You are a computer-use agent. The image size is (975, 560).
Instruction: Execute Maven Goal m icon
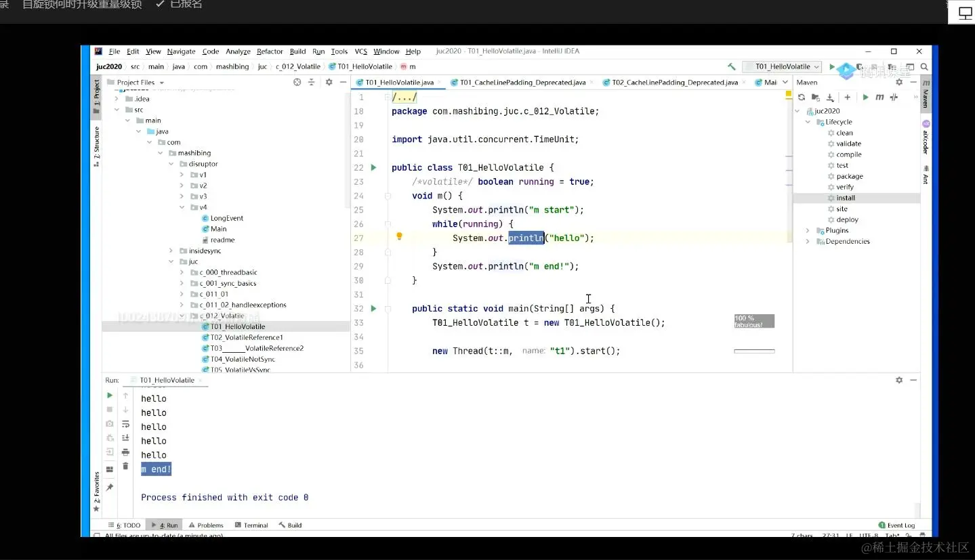click(x=879, y=98)
